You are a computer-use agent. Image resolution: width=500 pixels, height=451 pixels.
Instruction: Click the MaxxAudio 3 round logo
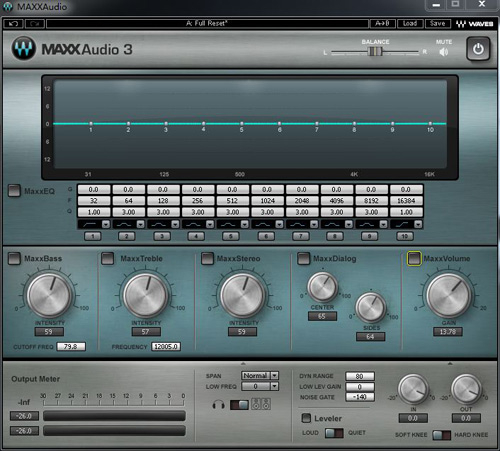pyautogui.click(x=24, y=49)
